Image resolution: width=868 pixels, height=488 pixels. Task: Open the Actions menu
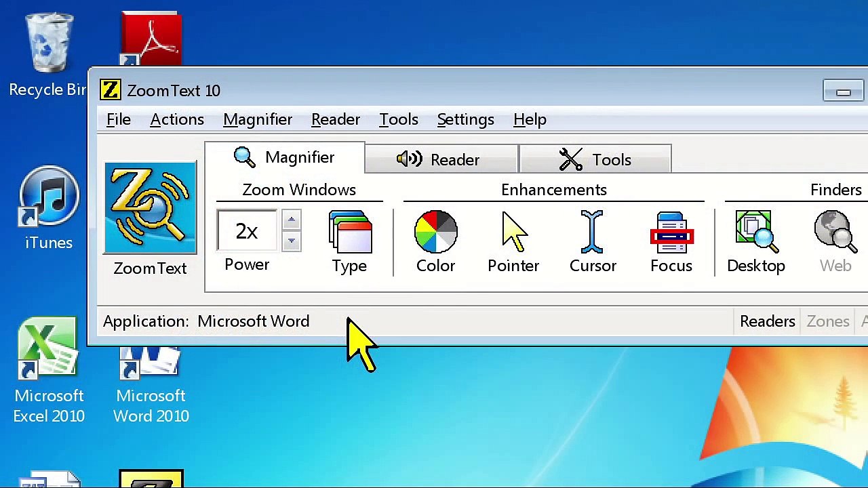(x=177, y=119)
